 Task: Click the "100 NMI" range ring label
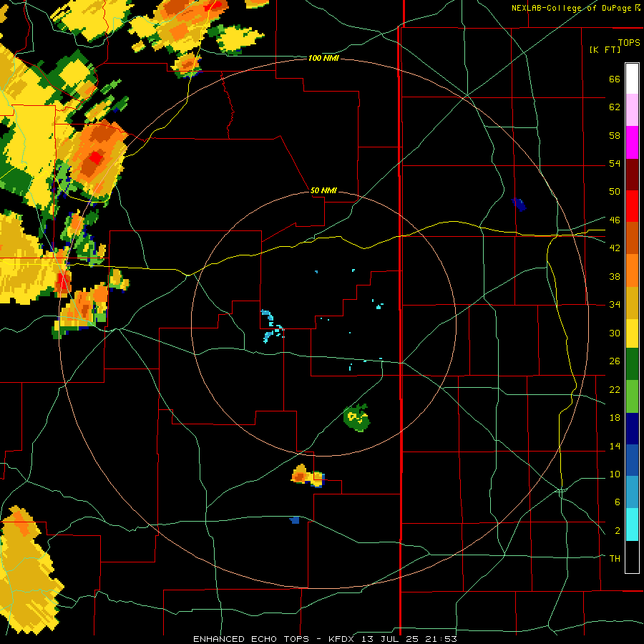[x=323, y=59]
